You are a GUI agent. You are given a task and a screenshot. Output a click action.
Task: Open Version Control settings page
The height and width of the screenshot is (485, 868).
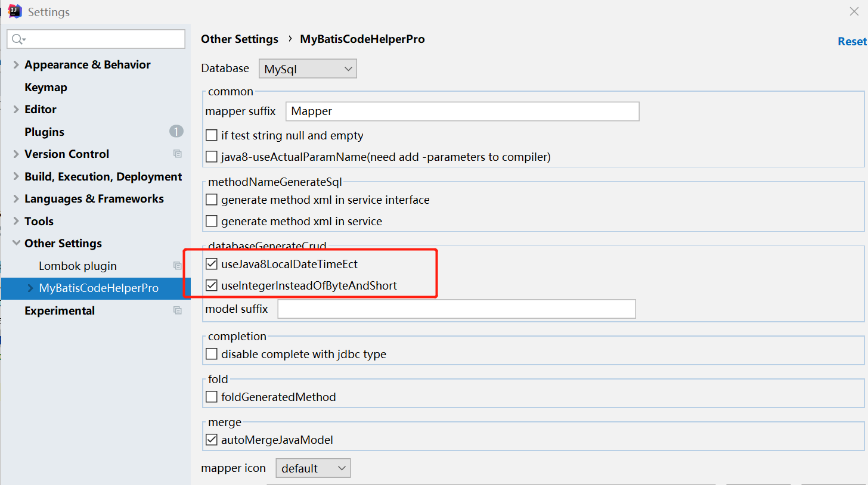point(67,154)
